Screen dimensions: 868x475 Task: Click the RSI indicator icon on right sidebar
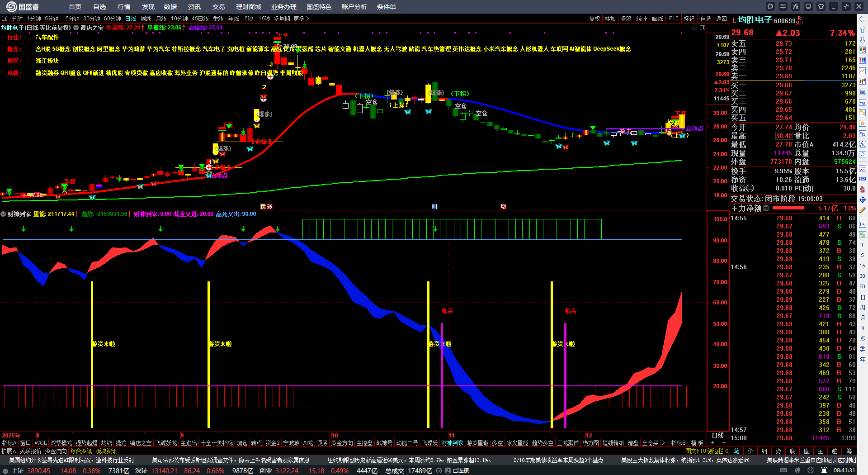863,179
